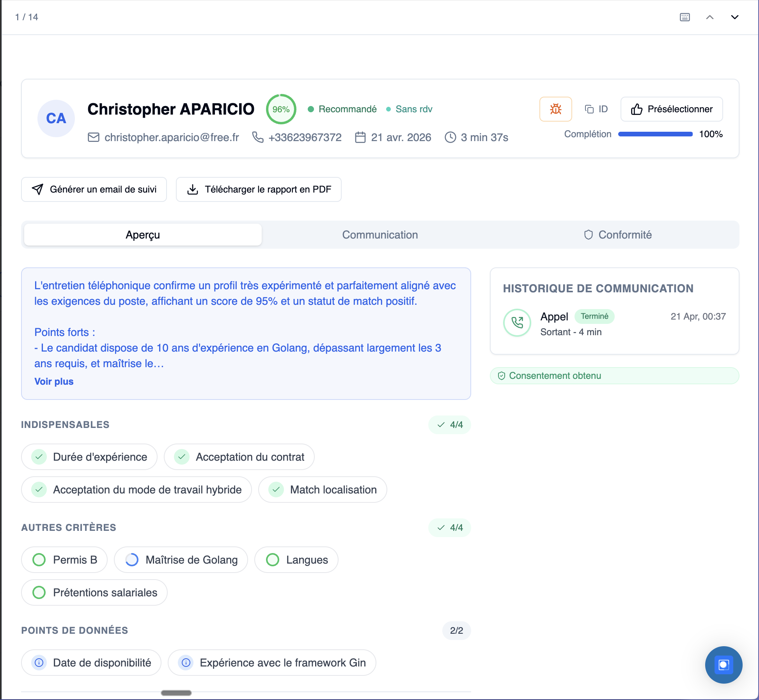Viewport: 759px width, 700px height.
Task: Click the Christopher APARICIO name heading
Action: [x=171, y=109]
